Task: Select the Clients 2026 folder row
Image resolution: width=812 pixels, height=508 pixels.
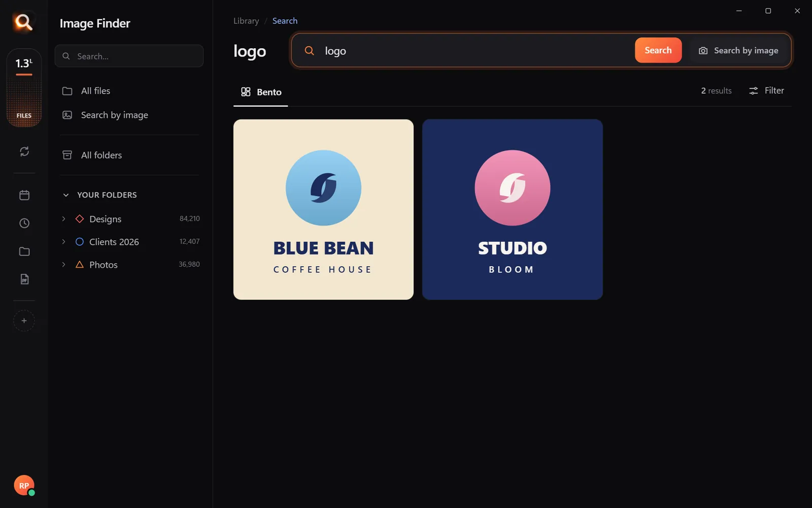Action: (x=129, y=242)
